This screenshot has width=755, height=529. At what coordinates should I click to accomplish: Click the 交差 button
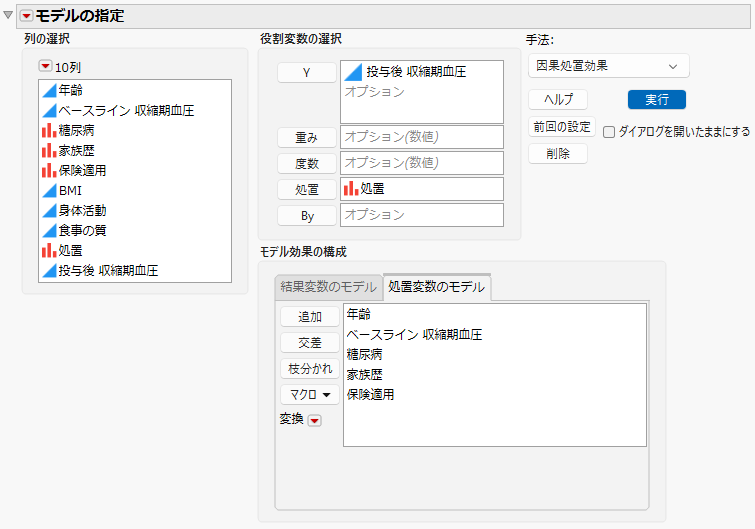point(310,343)
